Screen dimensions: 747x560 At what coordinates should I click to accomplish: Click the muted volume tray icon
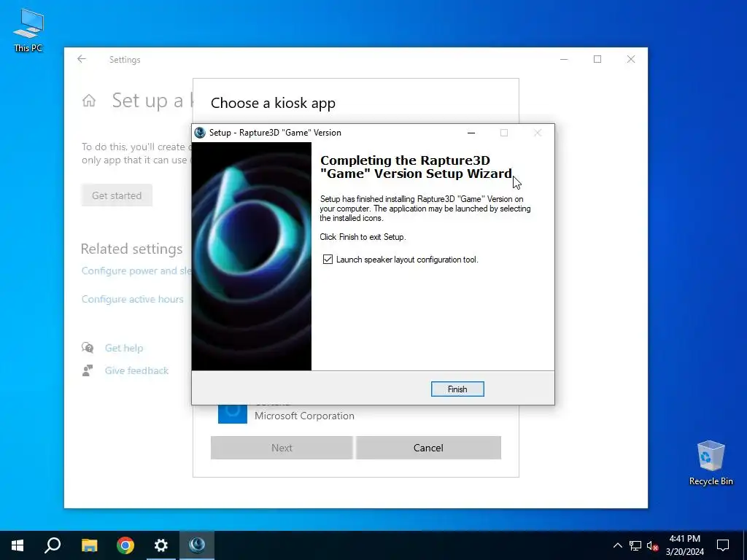coord(653,545)
